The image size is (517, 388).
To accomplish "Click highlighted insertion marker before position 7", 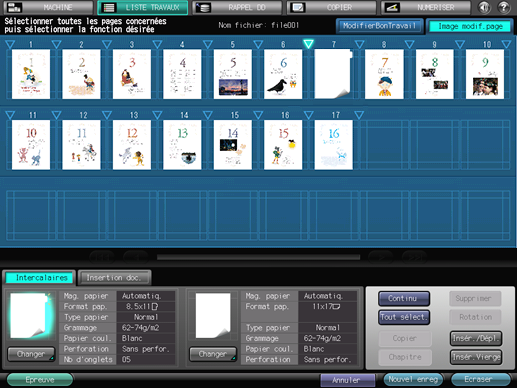I will click(309, 44).
